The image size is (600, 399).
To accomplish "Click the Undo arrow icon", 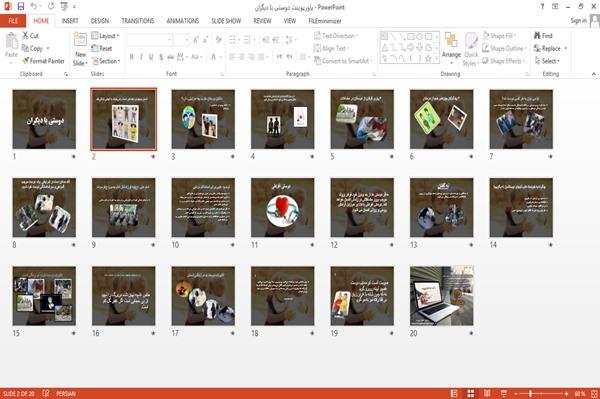I will point(34,7).
